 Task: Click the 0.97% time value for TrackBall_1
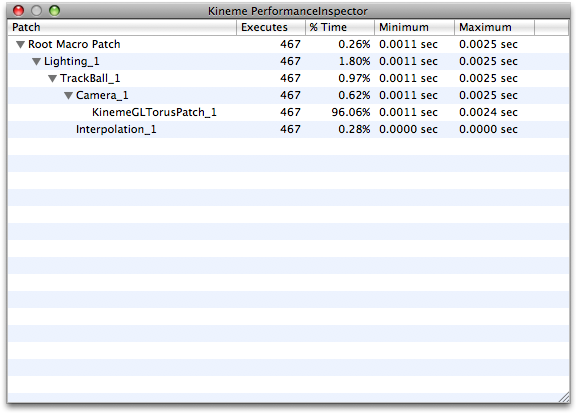(354, 78)
